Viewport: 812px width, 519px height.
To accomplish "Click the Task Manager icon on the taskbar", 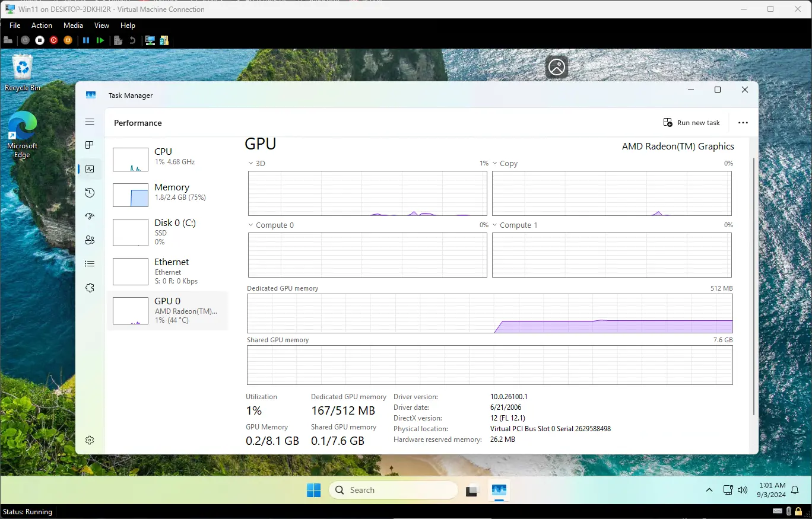I will coord(499,491).
